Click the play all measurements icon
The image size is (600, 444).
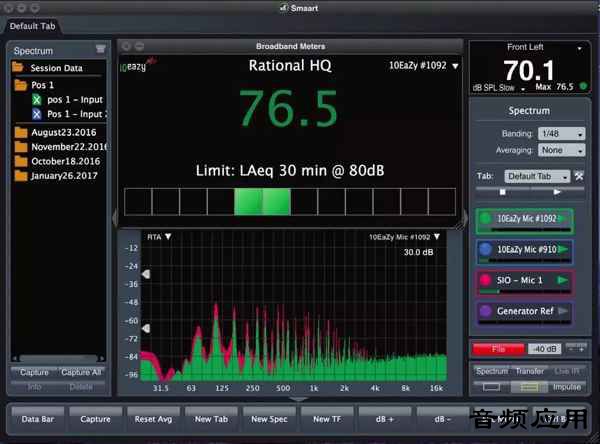(x=557, y=192)
